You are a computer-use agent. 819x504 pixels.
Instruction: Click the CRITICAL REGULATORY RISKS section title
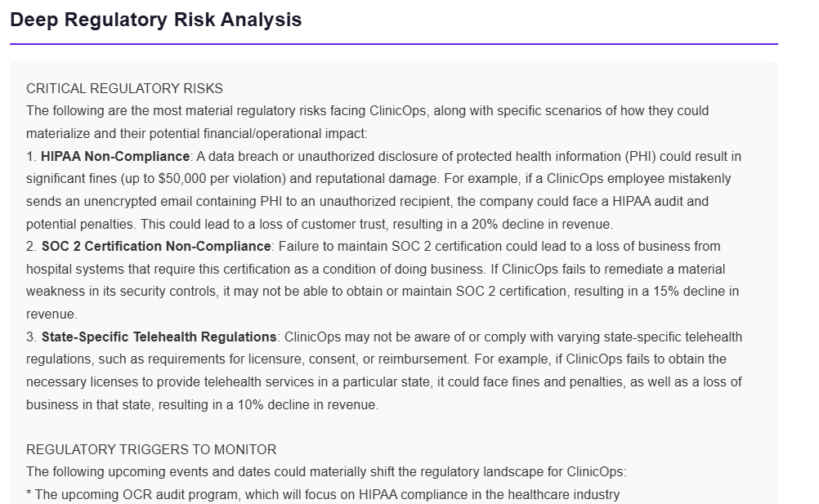(x=124, y=88)
